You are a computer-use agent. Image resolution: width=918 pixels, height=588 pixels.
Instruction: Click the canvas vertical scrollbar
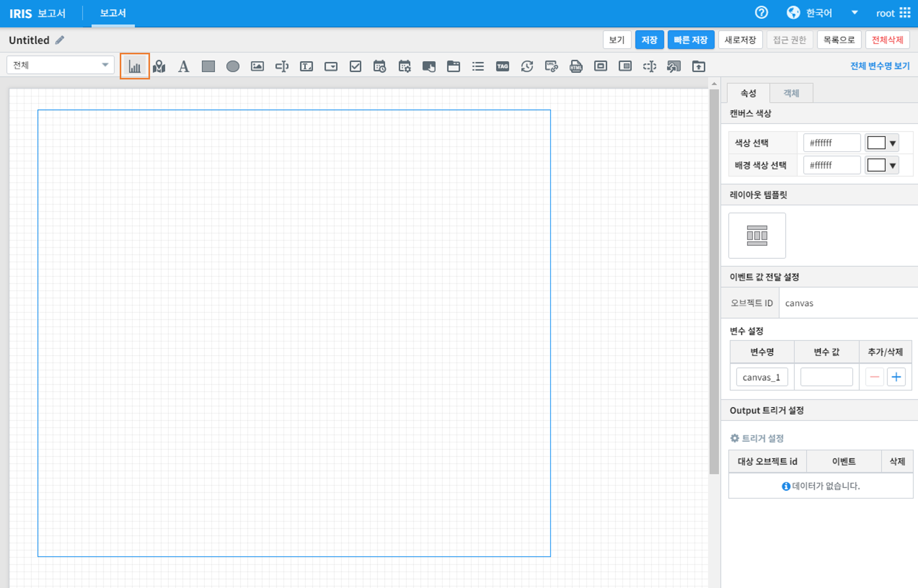[714, 281]
